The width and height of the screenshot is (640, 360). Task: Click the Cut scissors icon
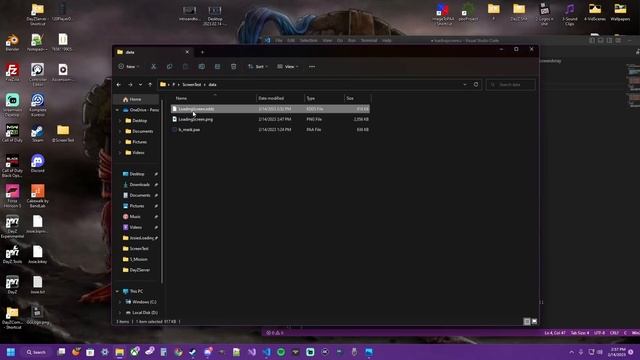coord(153,67)
